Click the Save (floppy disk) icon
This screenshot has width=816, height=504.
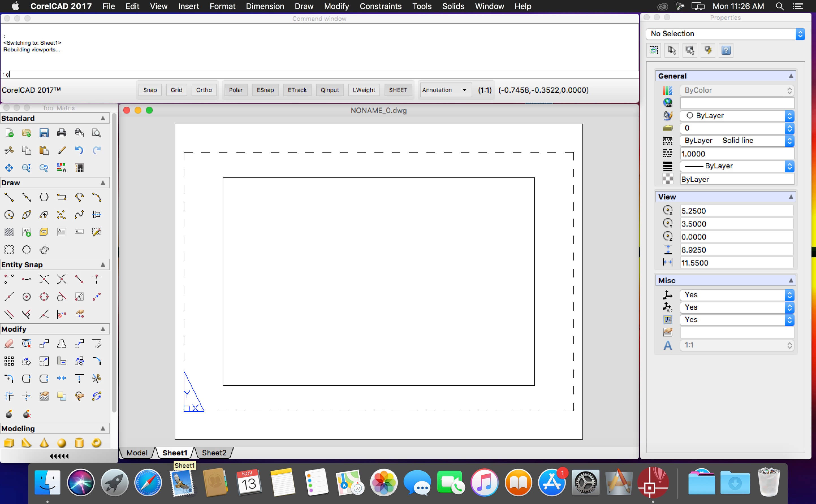(x=44, y=133)
